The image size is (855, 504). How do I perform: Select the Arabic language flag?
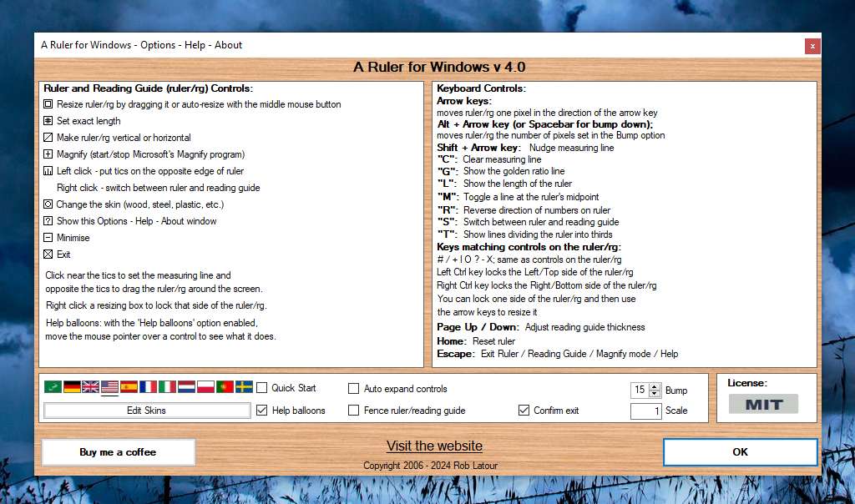point(53,387)
